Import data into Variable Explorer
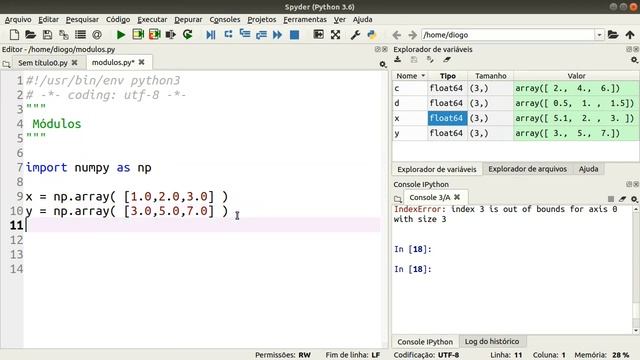The height and width of the screenshot is (360, 640). 398,60
